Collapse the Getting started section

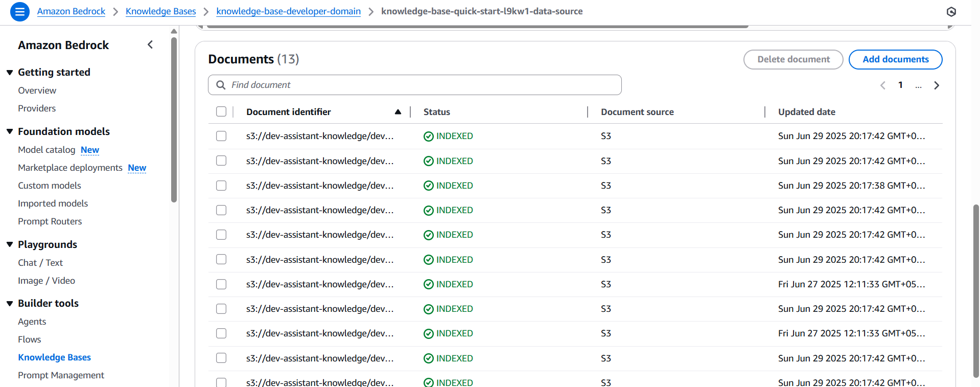click(10, 73)
